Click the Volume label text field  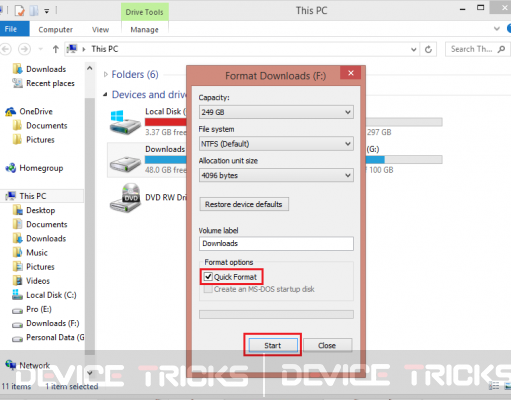pyautogui.click(x=276, y=243)
